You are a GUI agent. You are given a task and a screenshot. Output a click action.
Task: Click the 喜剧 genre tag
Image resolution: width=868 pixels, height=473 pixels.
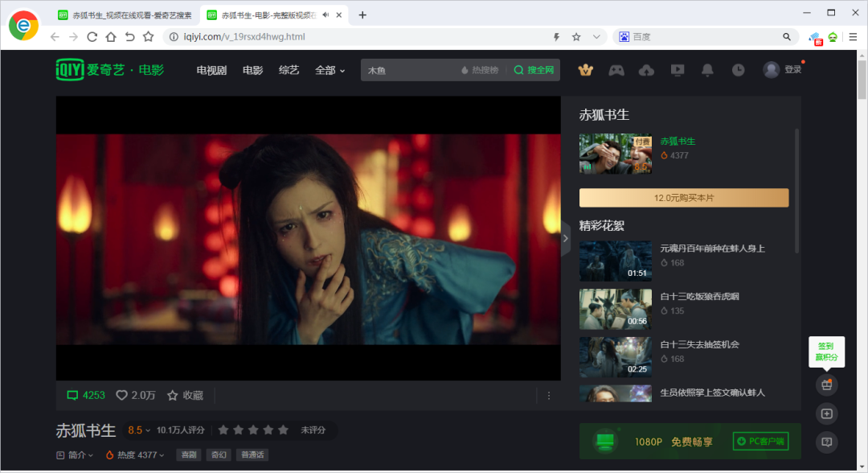point(189,454)
